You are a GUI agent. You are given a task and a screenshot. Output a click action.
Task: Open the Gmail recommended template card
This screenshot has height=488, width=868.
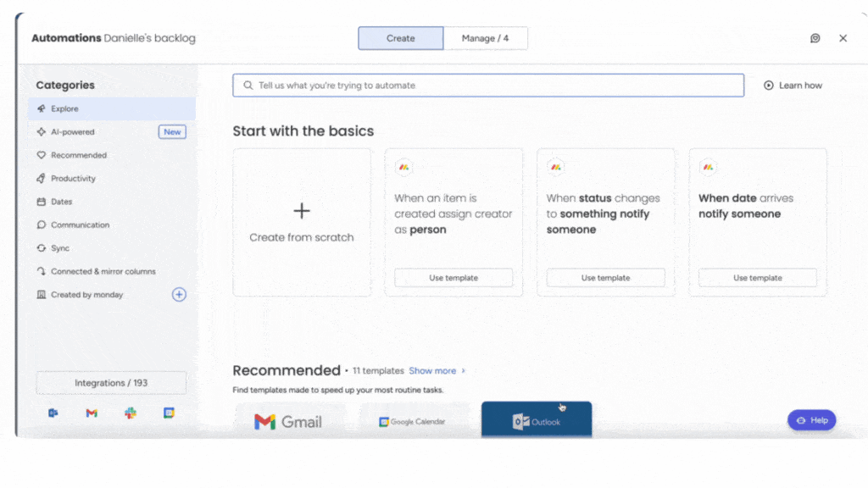pos(289,421)
